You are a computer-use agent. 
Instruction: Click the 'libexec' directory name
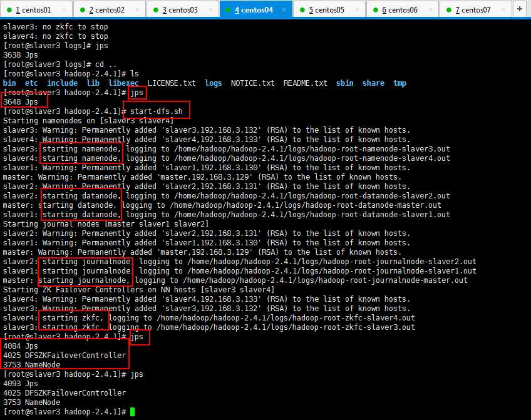pyautogui.click(x=123, y=83)
